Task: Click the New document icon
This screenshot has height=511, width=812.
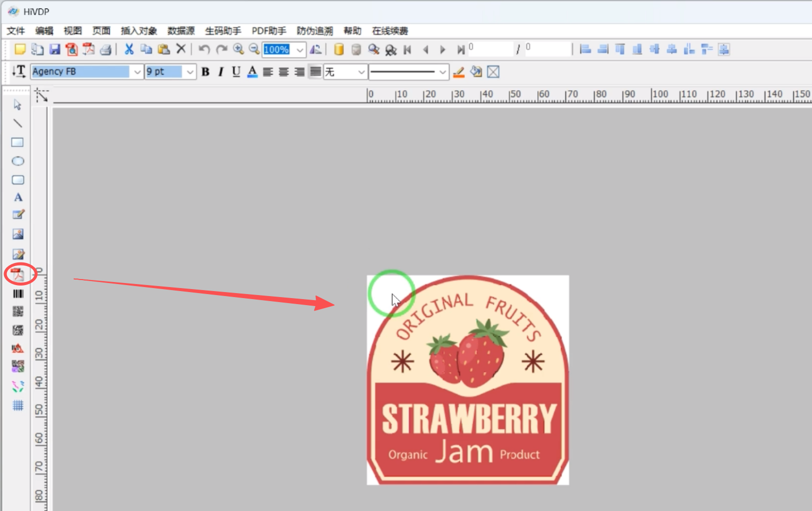Action: coord(20,49)
